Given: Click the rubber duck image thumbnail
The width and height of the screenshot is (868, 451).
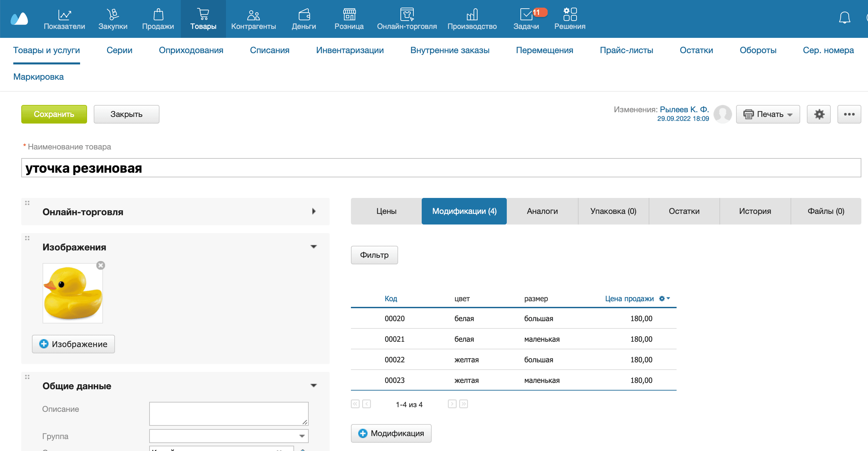Looking at the screenshot, I should point(73,293).
